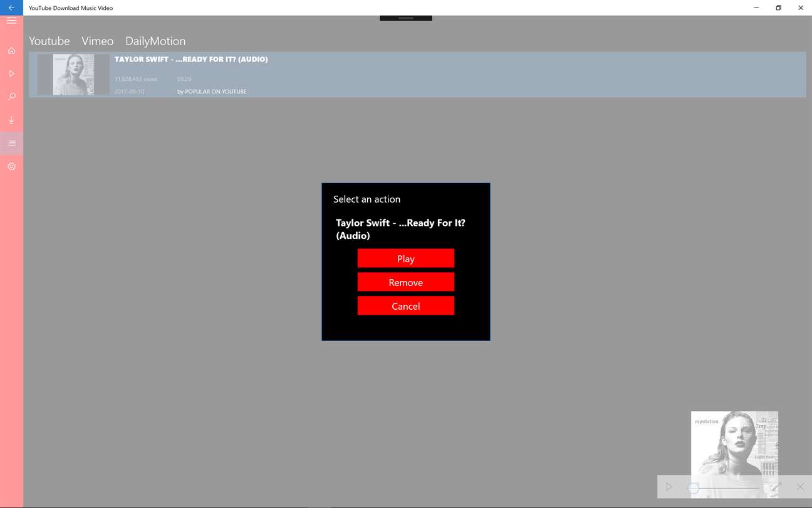The width and height of the screenshot is (812, 508).
Task: Select the Taylor Swift list thumbnail
Action: tap(73, 75)
